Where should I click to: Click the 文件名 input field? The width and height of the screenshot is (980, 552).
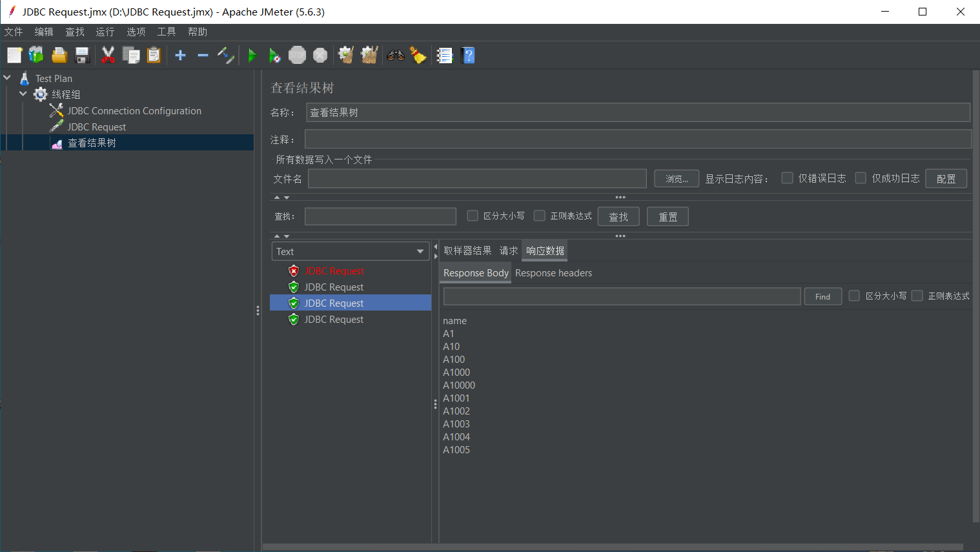[x=477, y=179]
